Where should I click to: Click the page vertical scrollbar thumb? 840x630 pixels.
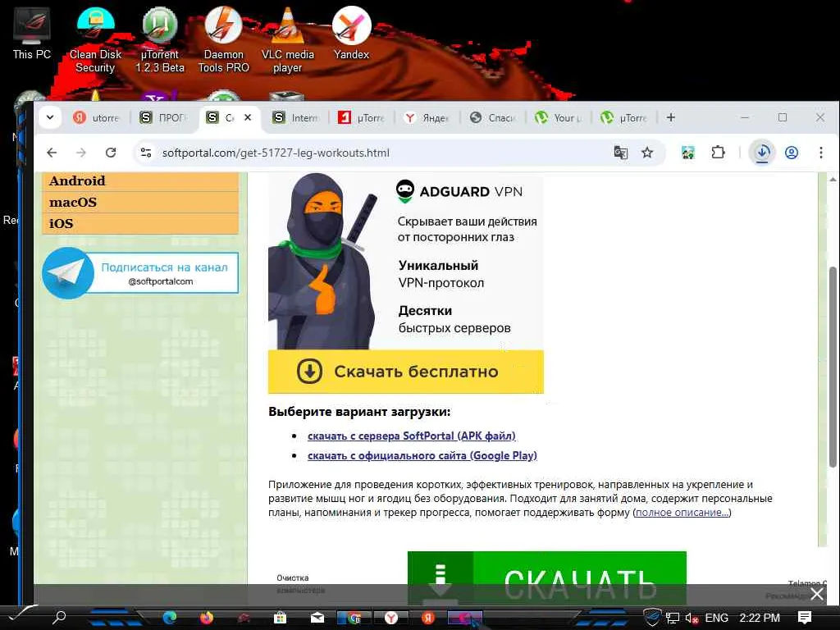click(833, 366)
